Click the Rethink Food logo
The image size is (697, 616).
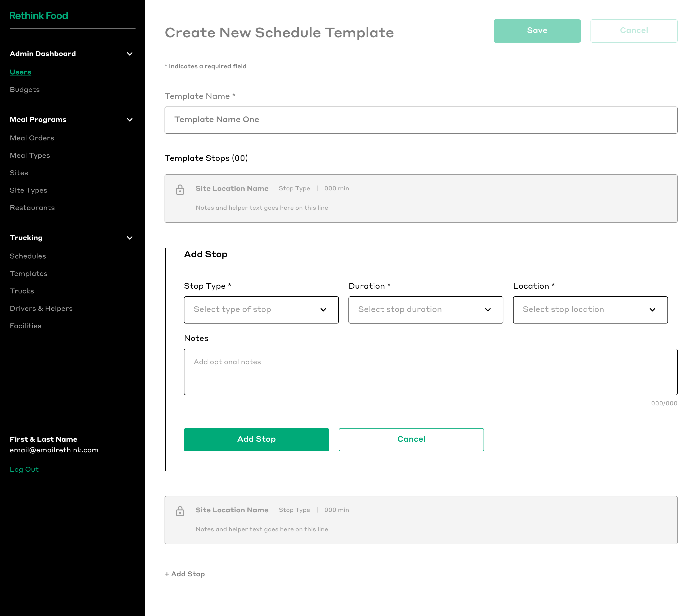pos(38,16)
